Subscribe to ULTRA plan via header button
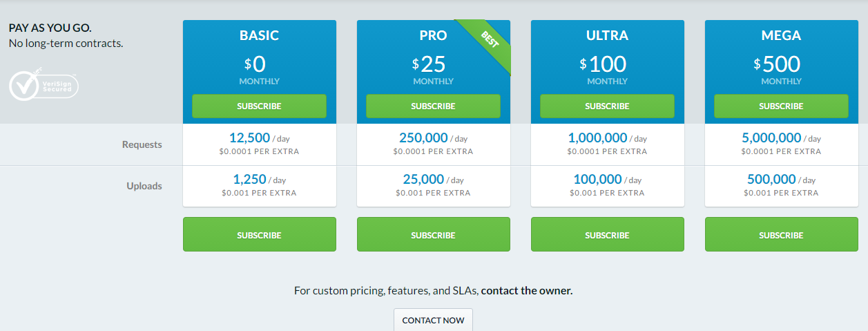The image size is (868, 331). [607, 106]
